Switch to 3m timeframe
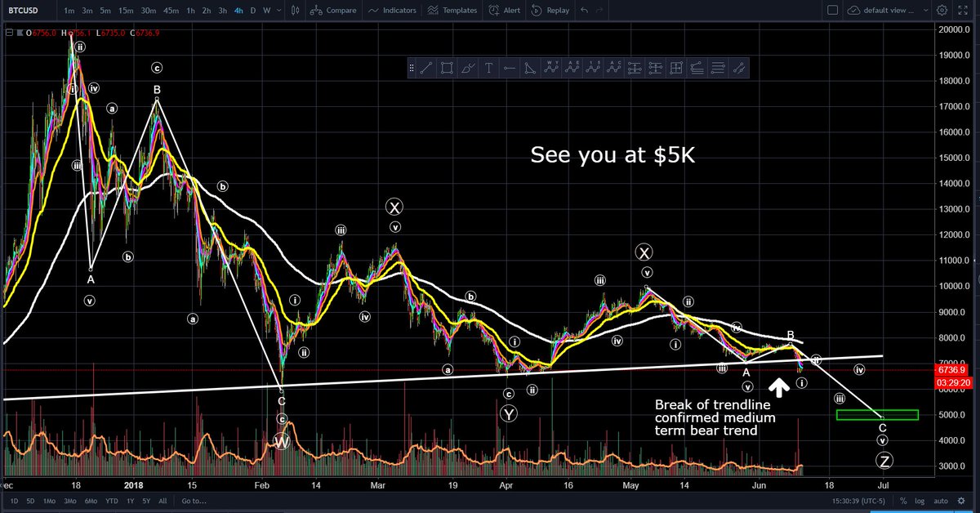 tap(87, 10)
